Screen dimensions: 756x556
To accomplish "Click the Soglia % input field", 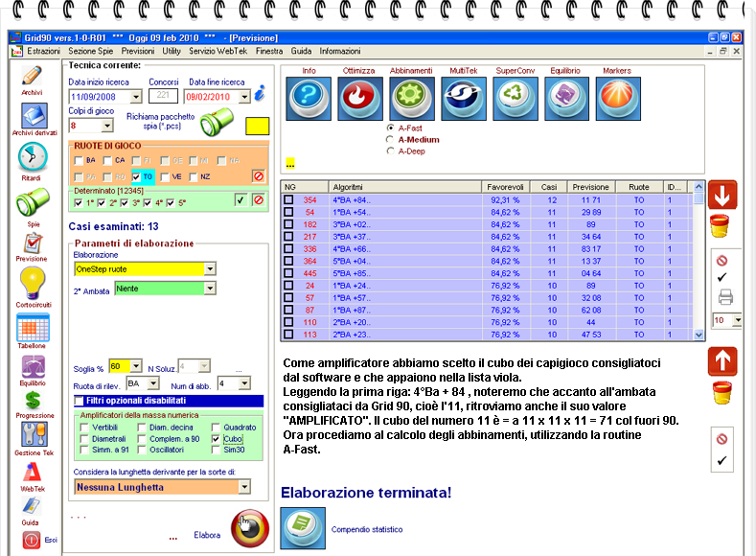I will [118, 367].
